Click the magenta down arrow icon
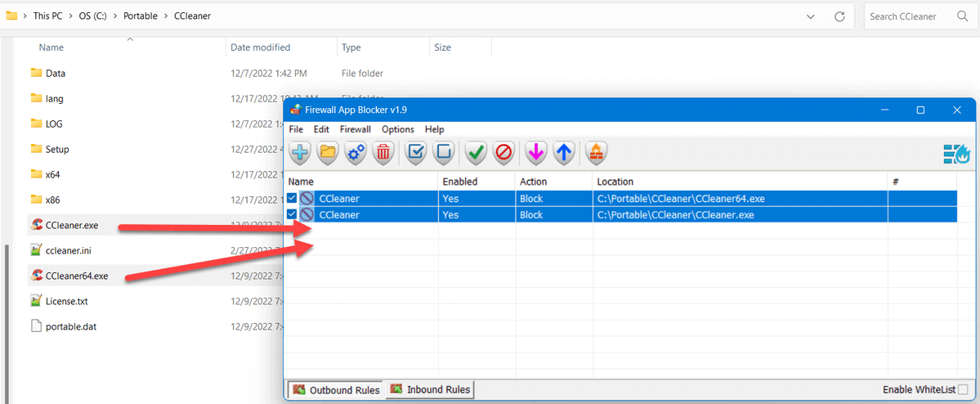 (x=536, y=153)
